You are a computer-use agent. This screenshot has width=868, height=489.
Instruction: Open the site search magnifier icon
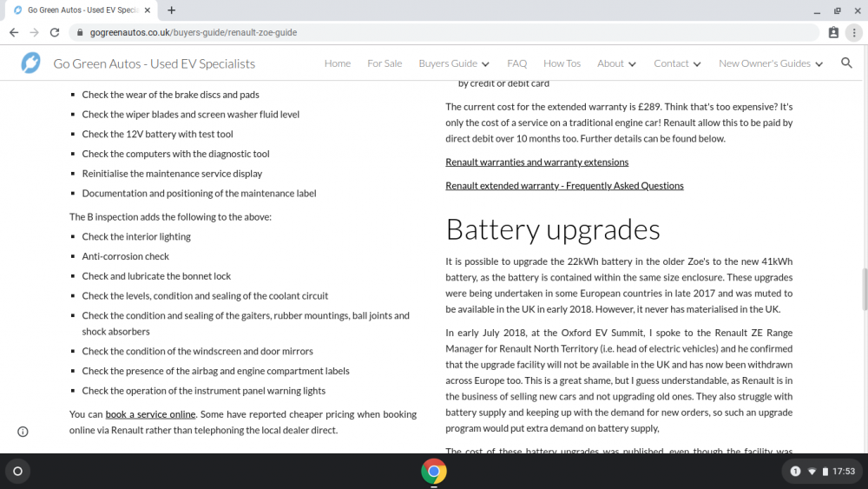point(846,63)
